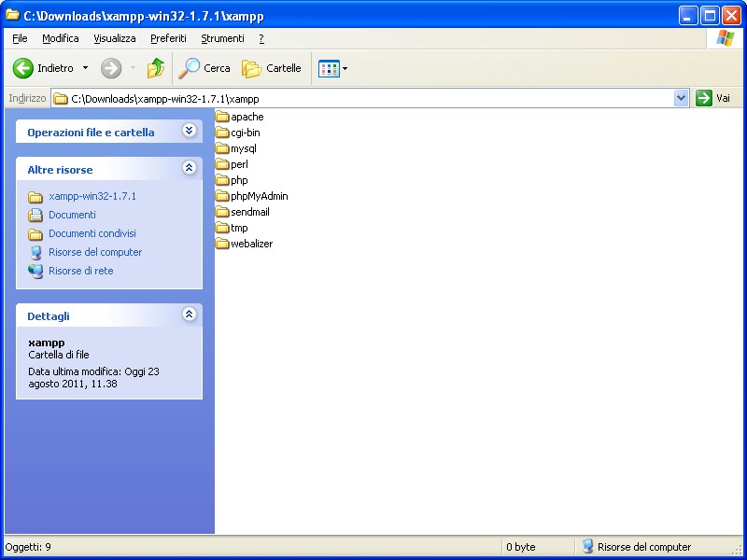This screenshot has height=560, width=747.
Task: Select the mysql folder
Action: coord(243,148)
